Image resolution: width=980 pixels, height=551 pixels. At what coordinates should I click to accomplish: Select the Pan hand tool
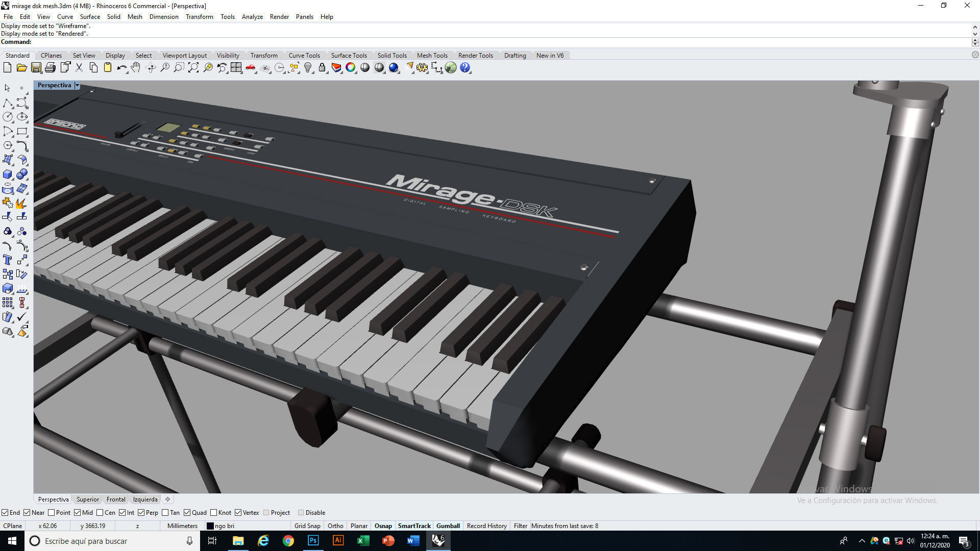(x=136, y=68)
